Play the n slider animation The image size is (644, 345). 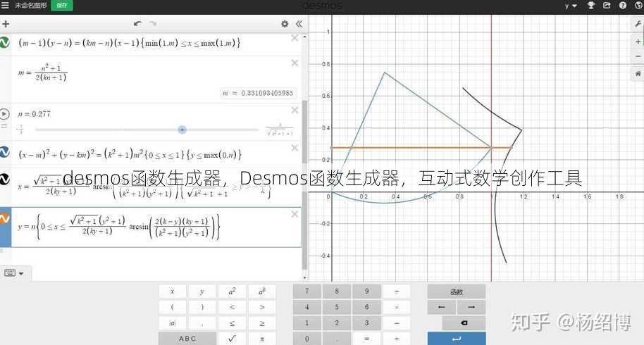coord(4,113)
